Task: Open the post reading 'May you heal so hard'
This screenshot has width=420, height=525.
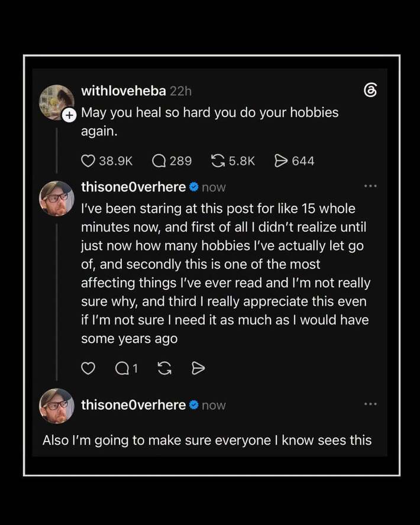Action: tap(209, 122)
